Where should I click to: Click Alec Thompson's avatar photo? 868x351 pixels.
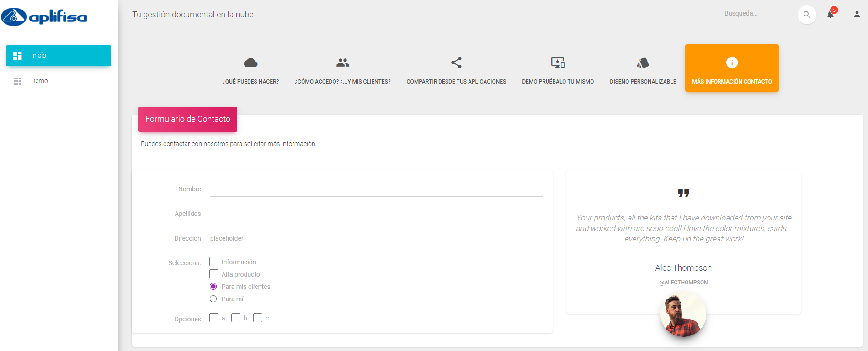[x=683, y=314]
